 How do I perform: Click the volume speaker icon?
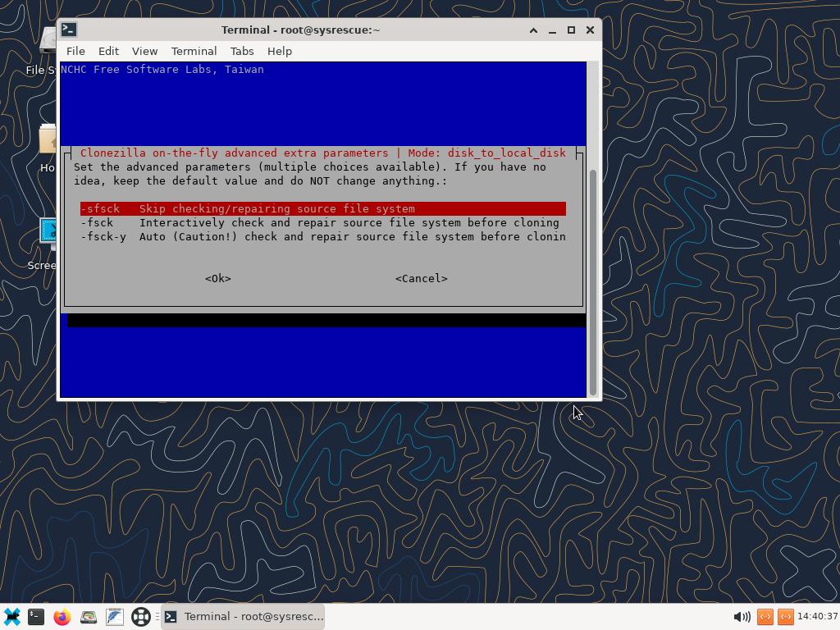point(742,616)
